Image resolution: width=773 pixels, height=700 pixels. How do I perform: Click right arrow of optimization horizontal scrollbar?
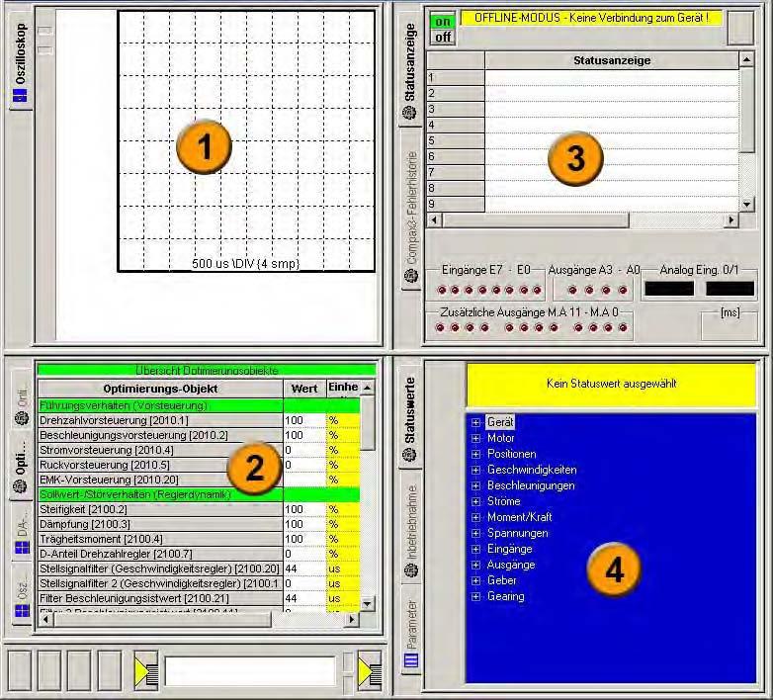pyautogui.click(x=352, y=620)
